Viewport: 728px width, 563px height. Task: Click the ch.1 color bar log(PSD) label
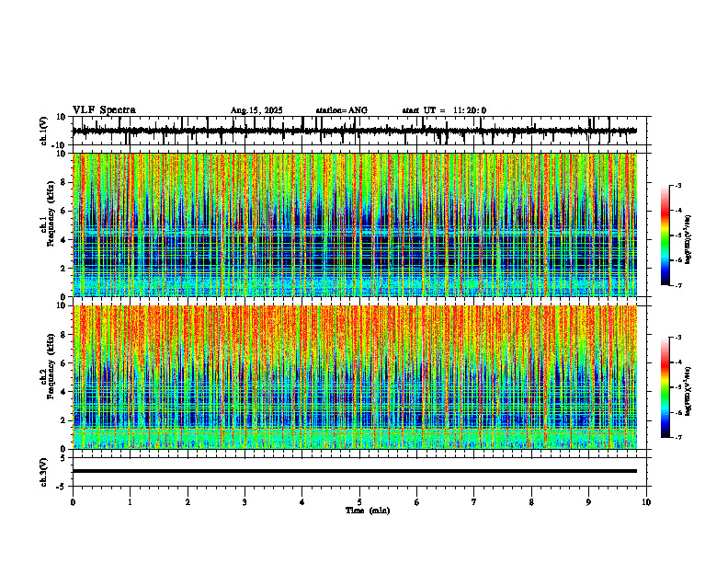coord(688,240)
